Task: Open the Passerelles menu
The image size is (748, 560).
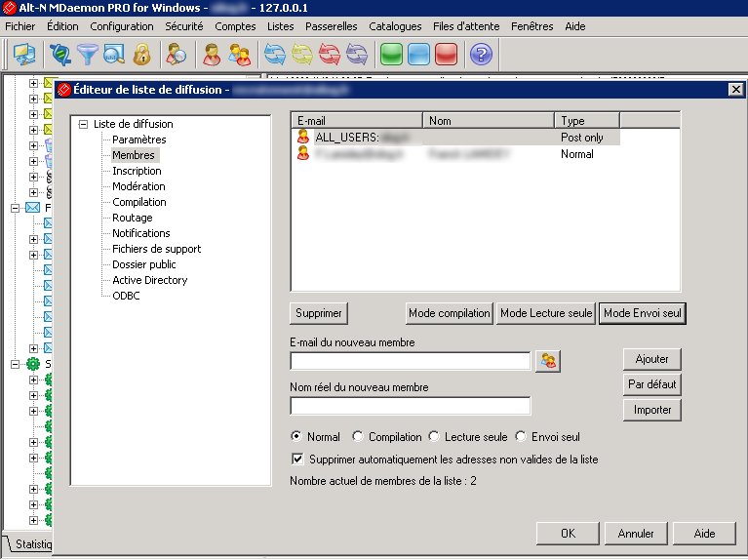Action: pos(331,26)
